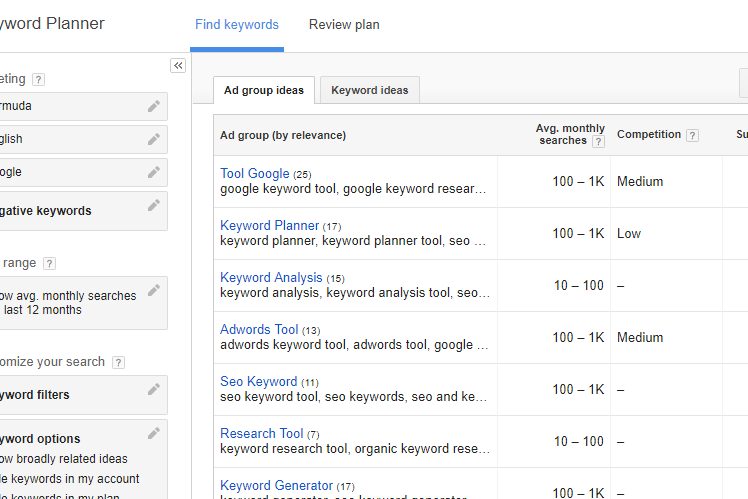Image resolution: width=748 pixels, height=499 pixels.
Task: Open help icon for Competition column
Action: click(x=692, y=135)
